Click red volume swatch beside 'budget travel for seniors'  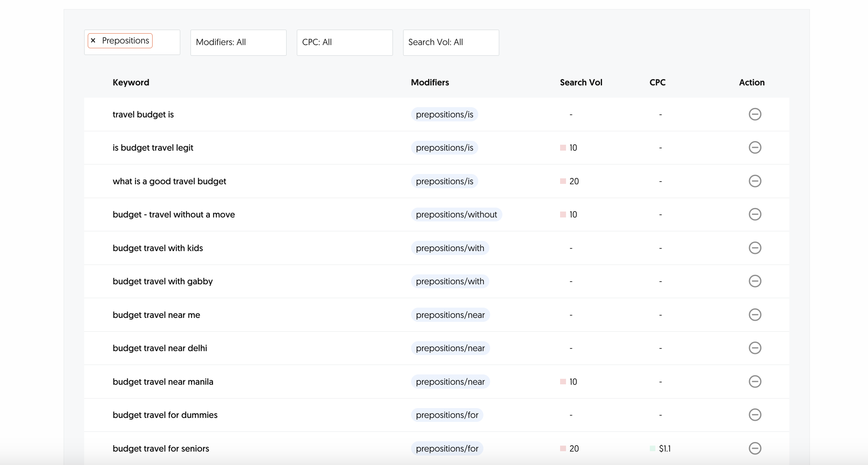pos(563,448)
